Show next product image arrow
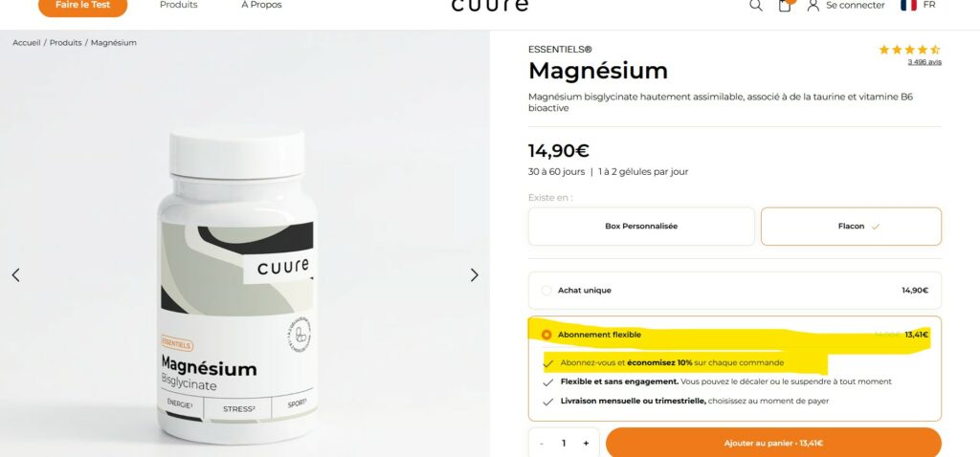 click(475, 274)
